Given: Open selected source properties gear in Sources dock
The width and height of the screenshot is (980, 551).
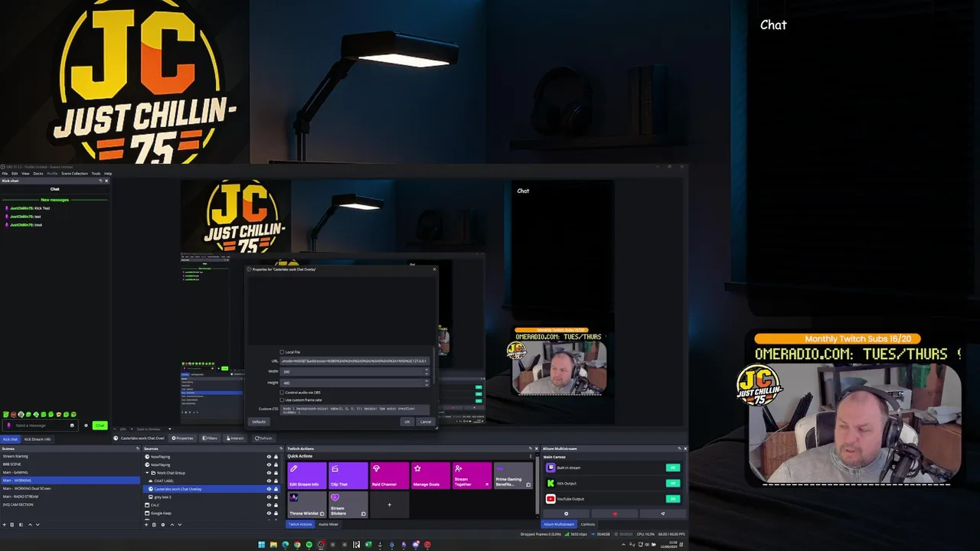Looking at the screenshot, I should [163, 524].
